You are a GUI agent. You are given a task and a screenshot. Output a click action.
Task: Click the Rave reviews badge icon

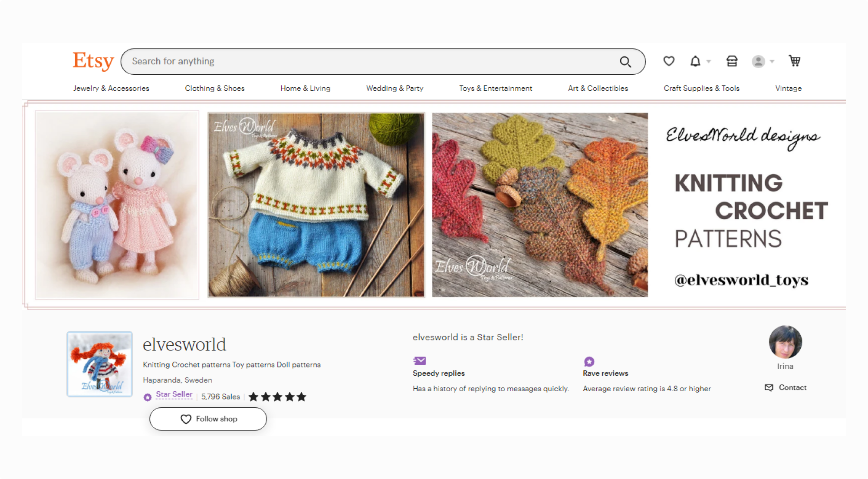(589, 361)
